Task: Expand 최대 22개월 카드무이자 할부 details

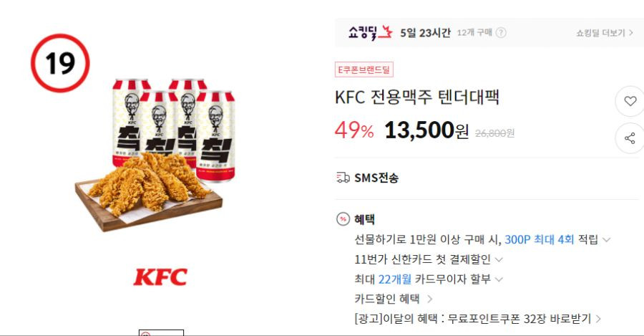Action: click(499, 279)
